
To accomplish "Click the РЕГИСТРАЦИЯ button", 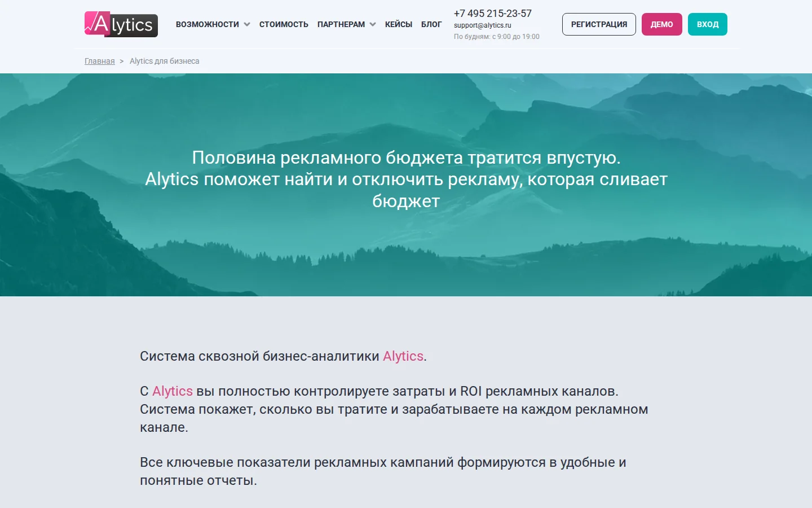I will pos(599,24).
